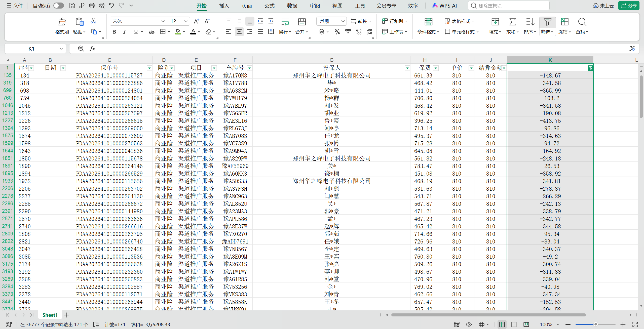644x329 pixels.
Task: Click the 分享 share button
Action: [629, 6]
